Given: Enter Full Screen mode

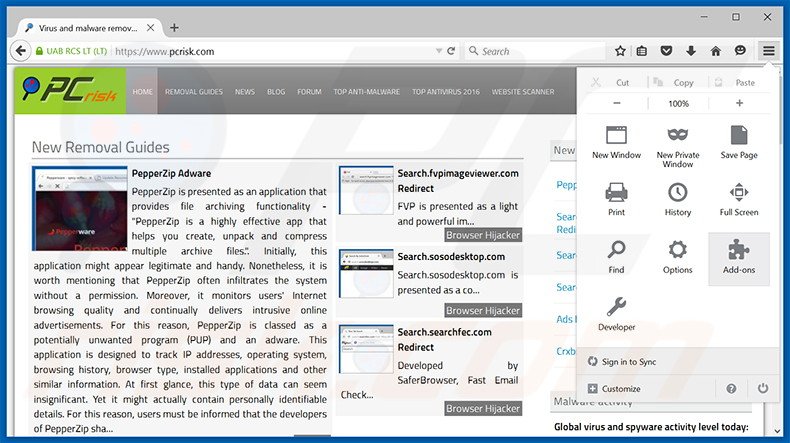Looking at the screenshot, I should click(x=739, y=200).
